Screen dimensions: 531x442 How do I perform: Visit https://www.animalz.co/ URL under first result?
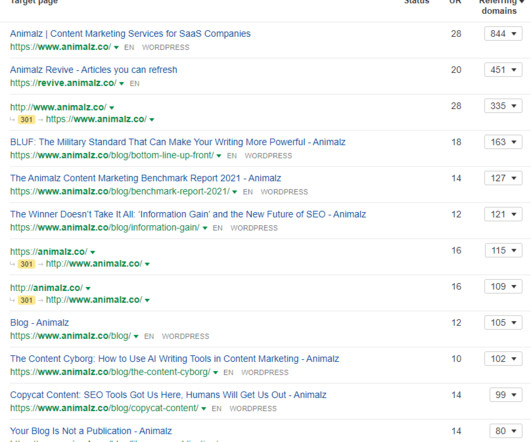60,47
